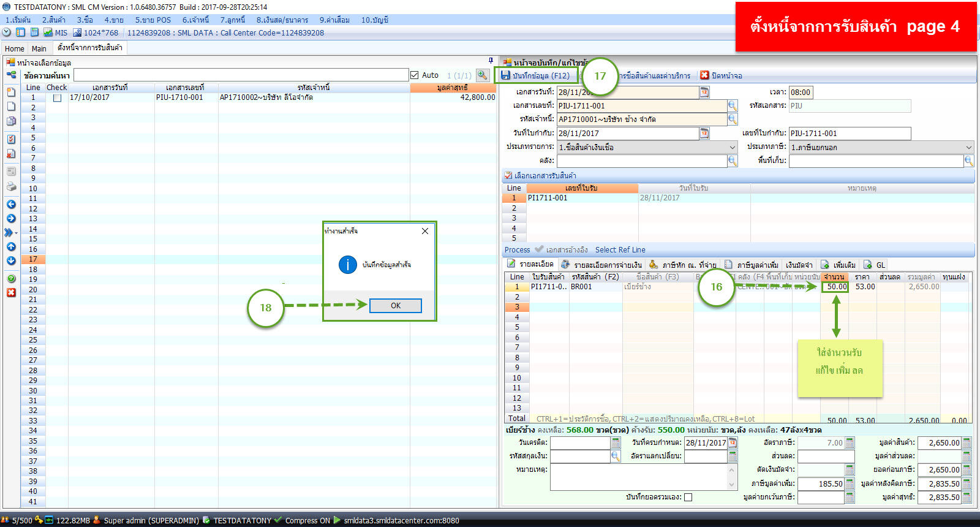Click scroll down arrow in remarks box

click(x=733, y=485)
